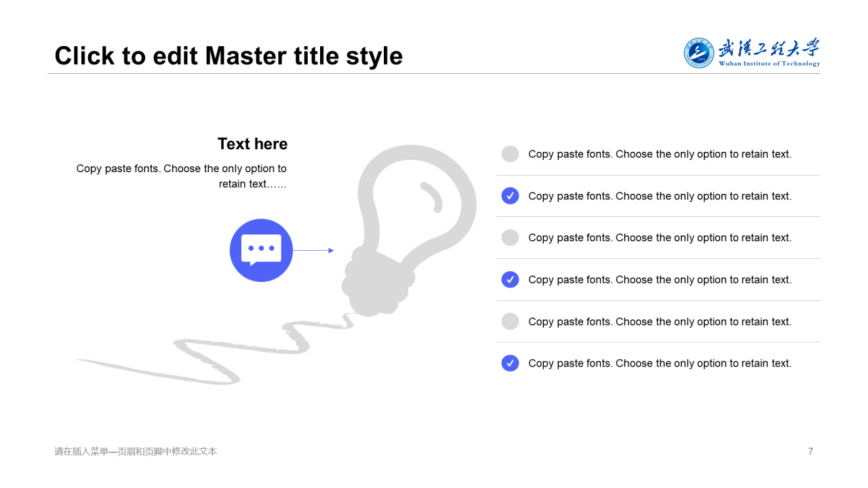This screenshot has height=488, width=868.
Task: Click the paragraph under 'Text here'
Action: point(182,176)
